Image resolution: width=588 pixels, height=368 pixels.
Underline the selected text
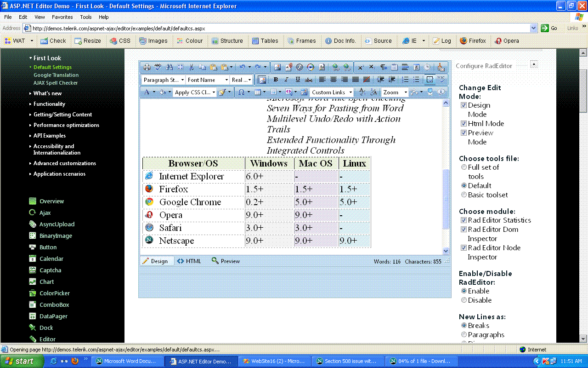tap(298, 80)
